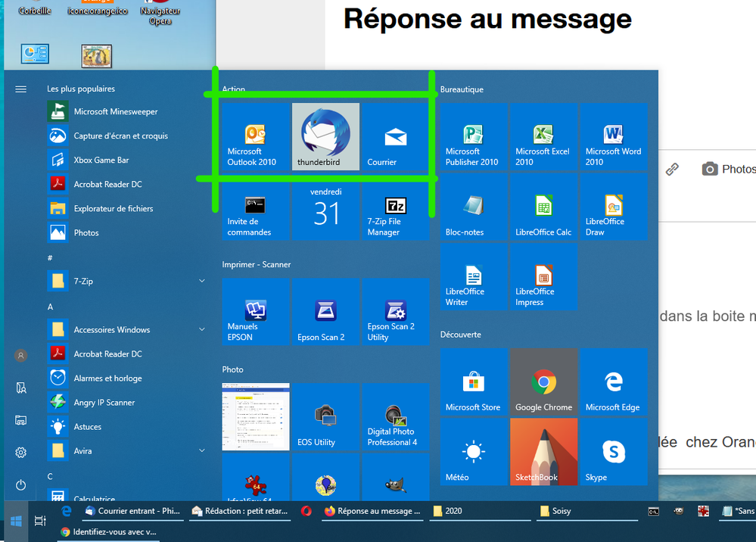Open Task View in taskbar
Screen dimensions: 756x542
41,521
